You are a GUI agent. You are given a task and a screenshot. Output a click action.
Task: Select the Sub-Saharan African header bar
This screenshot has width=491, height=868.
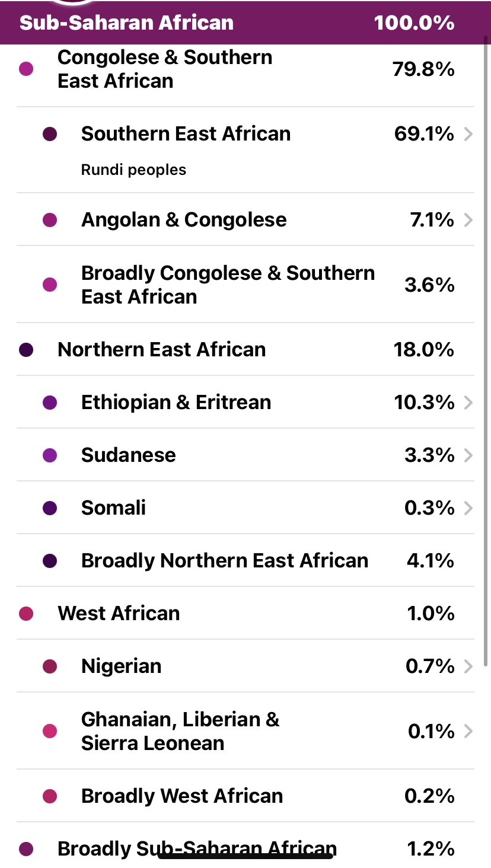pyautogui.click(x=245, y=23)
